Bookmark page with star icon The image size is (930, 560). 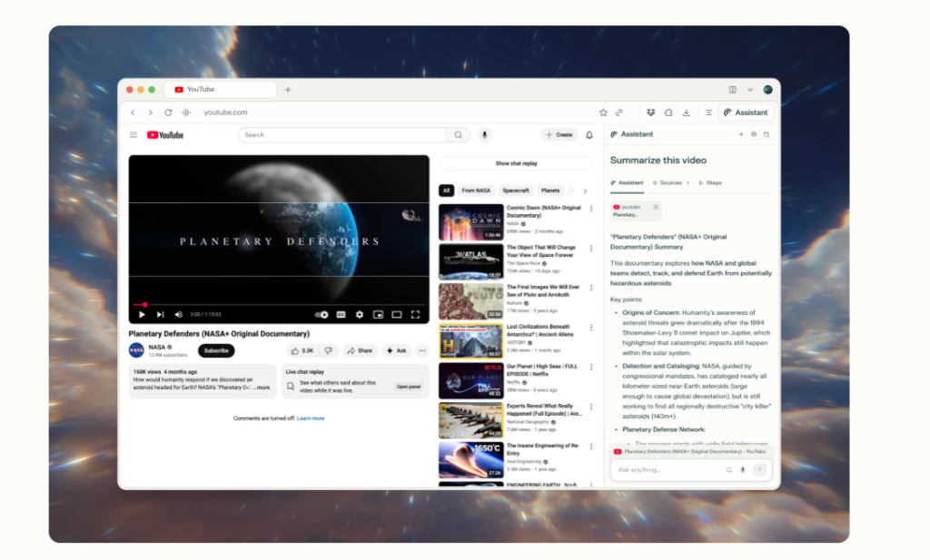coord(603,113)
